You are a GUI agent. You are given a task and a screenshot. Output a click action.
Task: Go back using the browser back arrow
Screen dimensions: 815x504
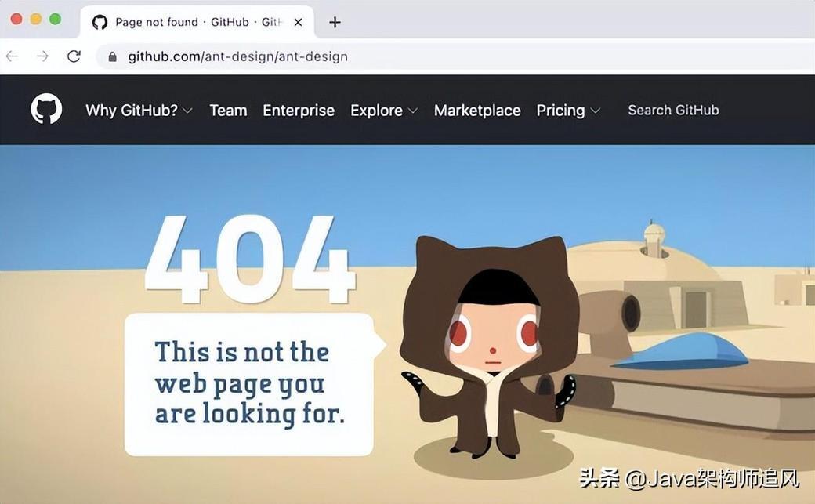(x=12, y=56)
